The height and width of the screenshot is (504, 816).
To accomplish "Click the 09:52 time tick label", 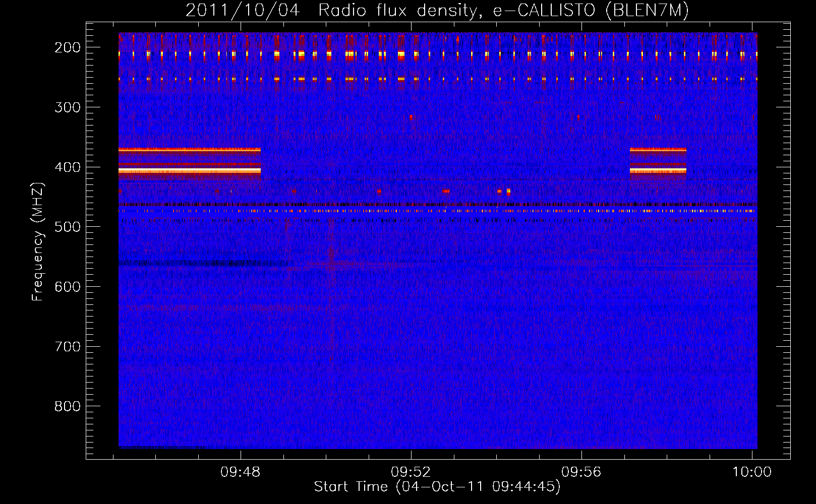I will click(411, 472).
